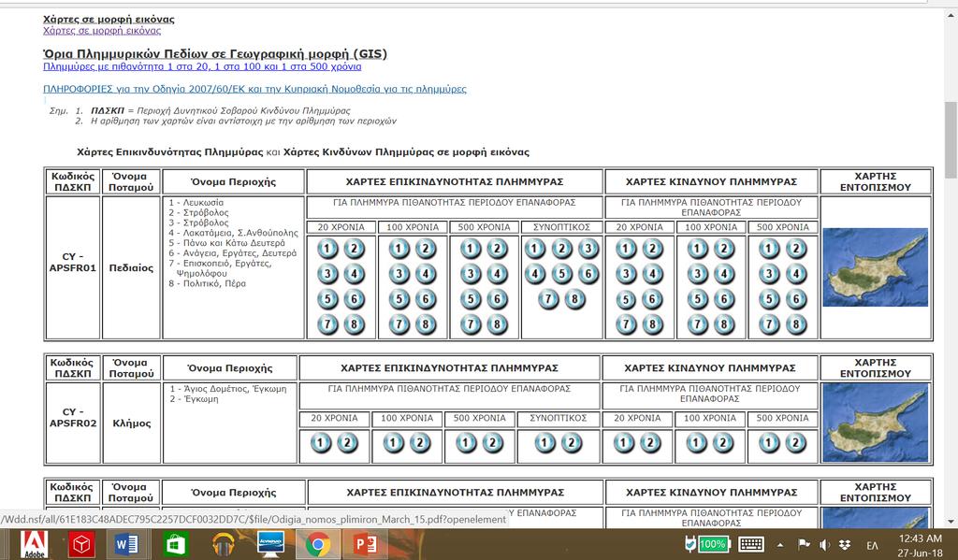The image size is (958, 560).
Task: Open the Lenovo monitor app in taskbar
Action: pos(270,544)
